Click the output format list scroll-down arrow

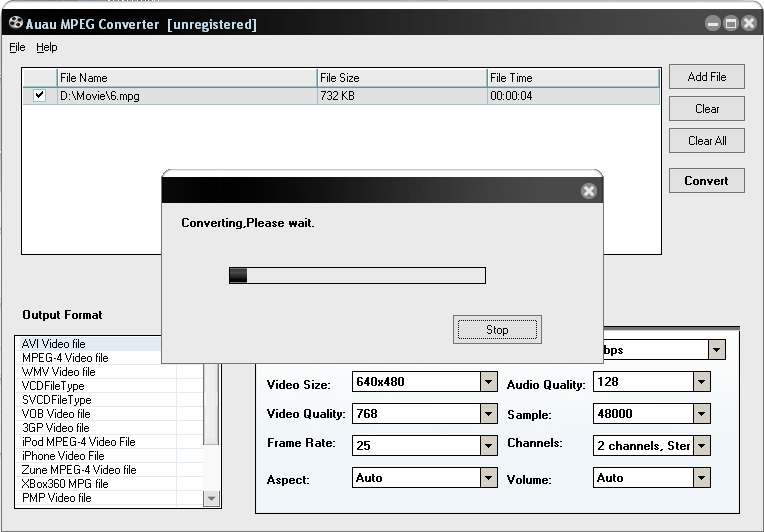211,498
